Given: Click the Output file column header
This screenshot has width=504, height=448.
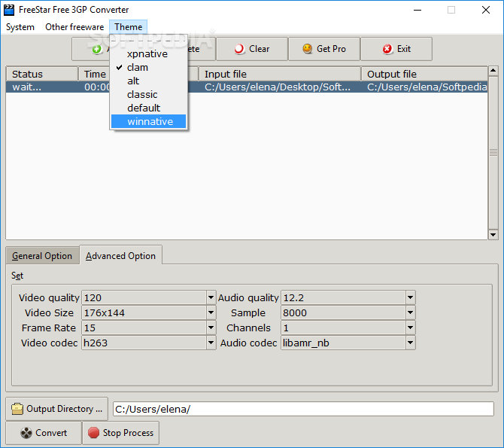Looking at the screenshot, I should [424, 74].
